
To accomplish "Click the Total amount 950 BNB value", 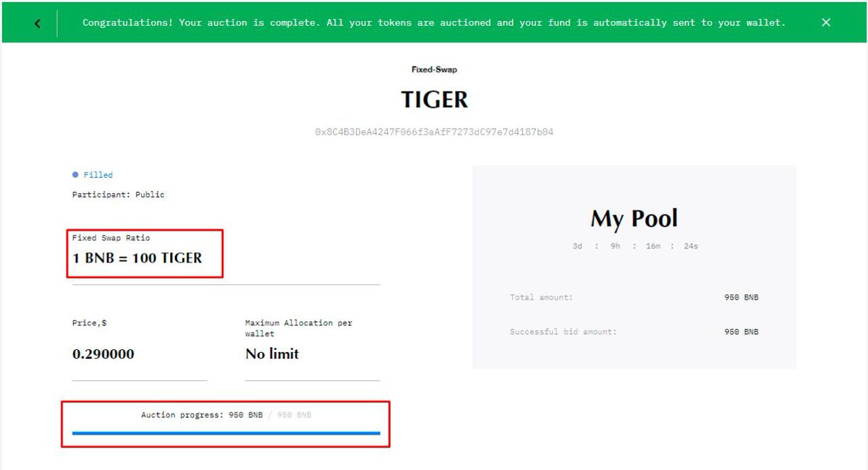I will pos(741,297).
